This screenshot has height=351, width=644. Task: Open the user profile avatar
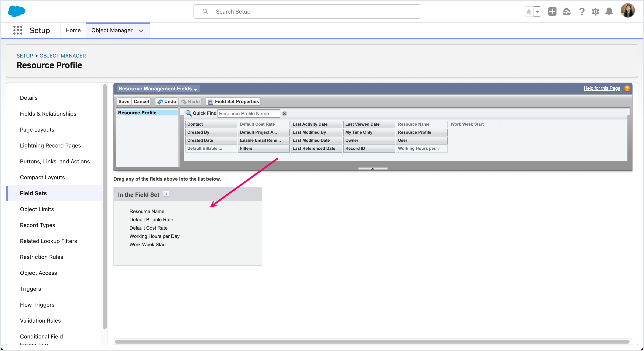tap(627, 10)
